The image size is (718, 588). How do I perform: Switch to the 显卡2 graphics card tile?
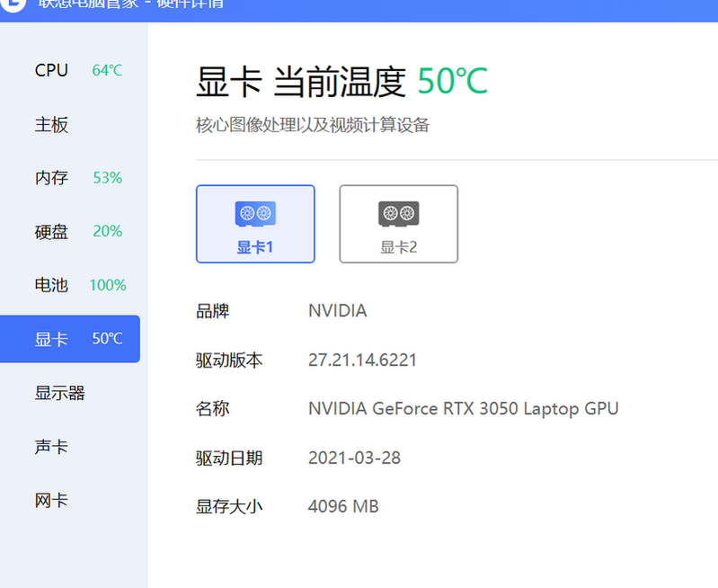(x=398, y=224)
